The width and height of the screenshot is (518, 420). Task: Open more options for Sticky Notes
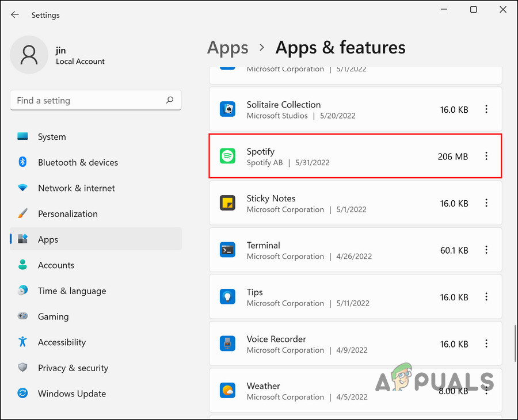tap(486, 203)
